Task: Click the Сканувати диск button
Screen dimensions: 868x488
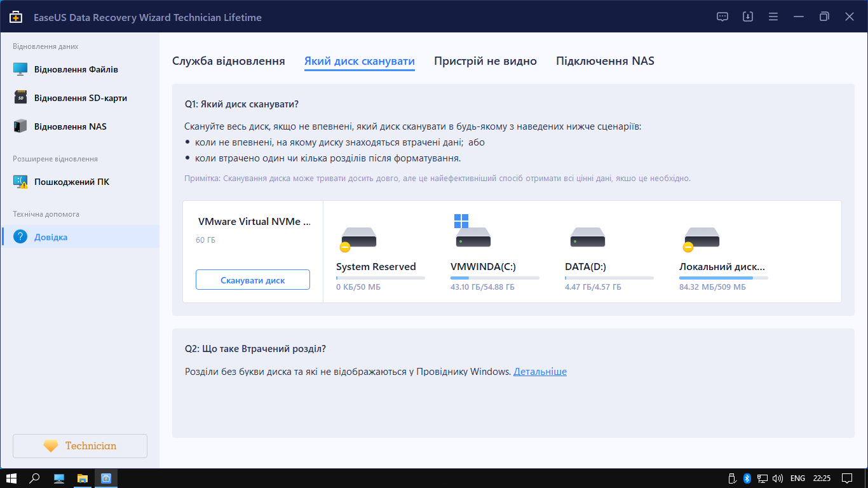Action: click(253, 280)
